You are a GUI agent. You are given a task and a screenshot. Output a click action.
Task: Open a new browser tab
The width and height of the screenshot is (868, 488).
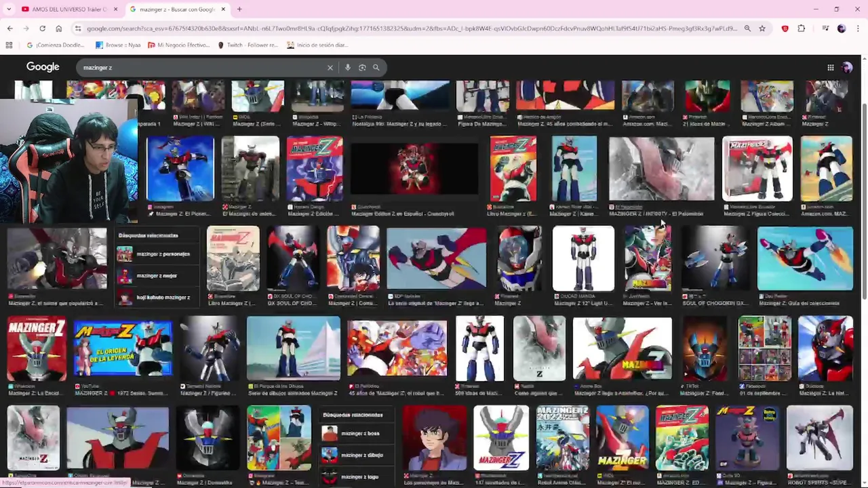tap(239, 9)
